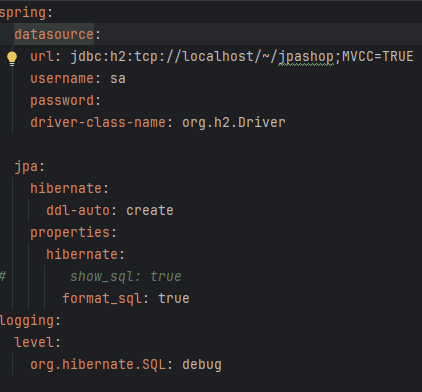Viewport: 422px width, 392px height.
Task: Click the 'logging:' root key
Action: coord(30,321)
